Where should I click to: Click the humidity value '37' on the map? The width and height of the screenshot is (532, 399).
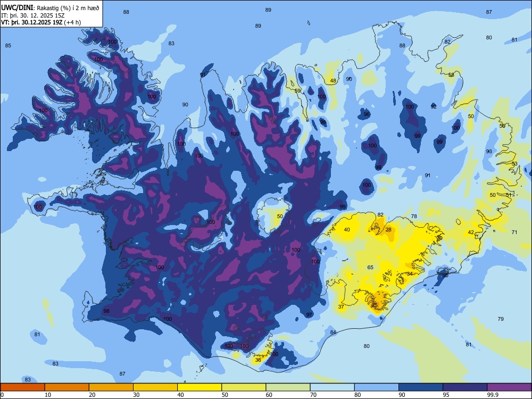[342, 307]
